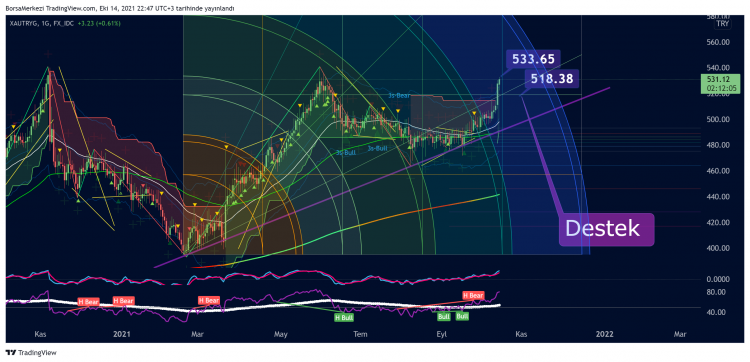Click the +3.23 (+0.61%) change value
Screen dimensions: 750x362
pyautogui.click(x=99, y=23)
